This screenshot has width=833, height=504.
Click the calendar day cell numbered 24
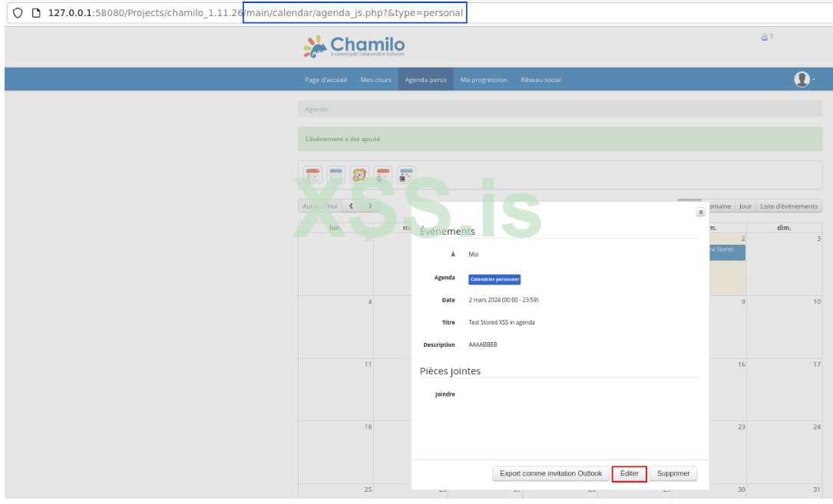784,452
